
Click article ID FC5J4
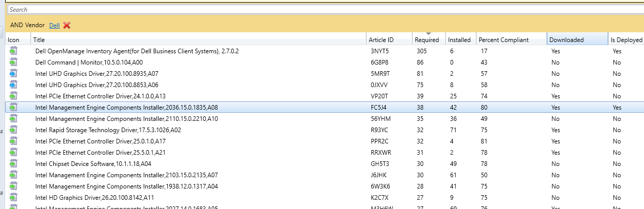[x=379, y=108]
